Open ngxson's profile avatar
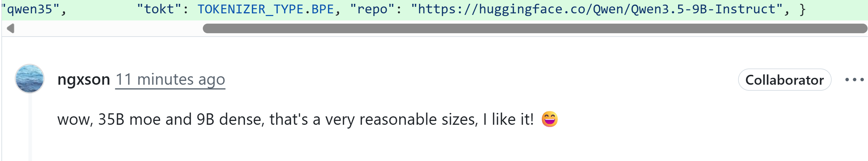This screenshot has height=161, width=868. pyautogui.click(x=30, y=79)
